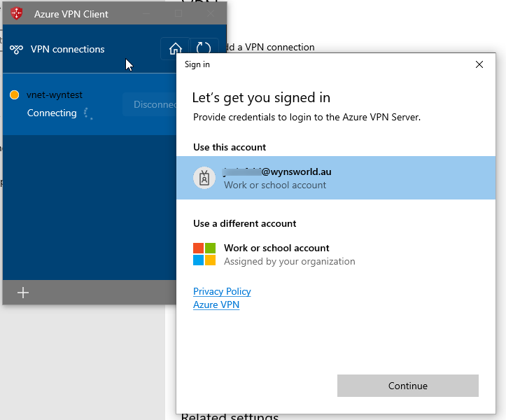Click the orange status dot for vnet-wyntest
The height and width of the screenshot is (420, 506).
point(15,95)
